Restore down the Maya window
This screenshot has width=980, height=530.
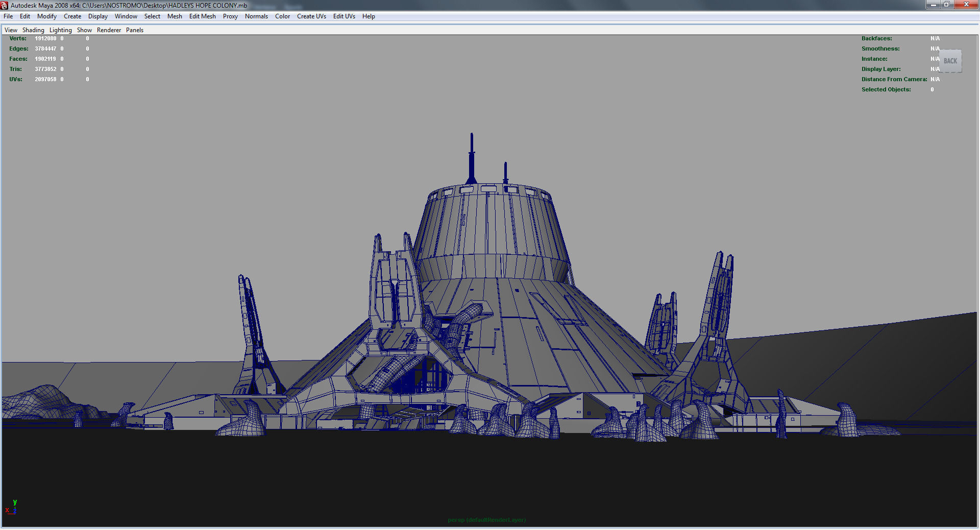(946, 5)
